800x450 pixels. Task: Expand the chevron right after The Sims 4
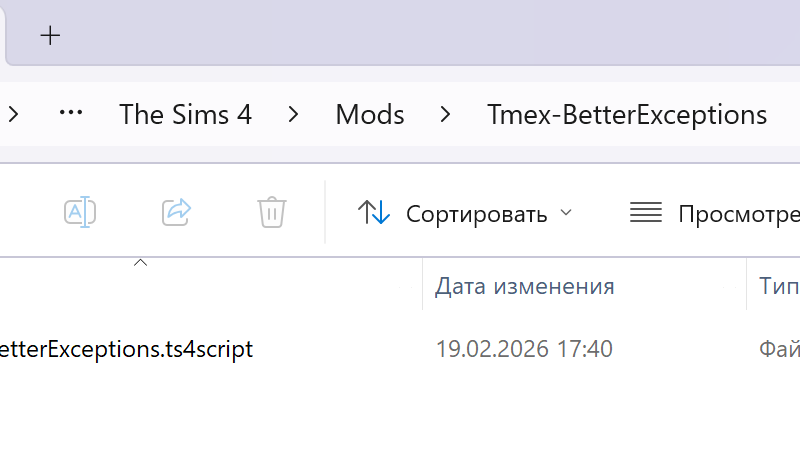coord(293,114)
